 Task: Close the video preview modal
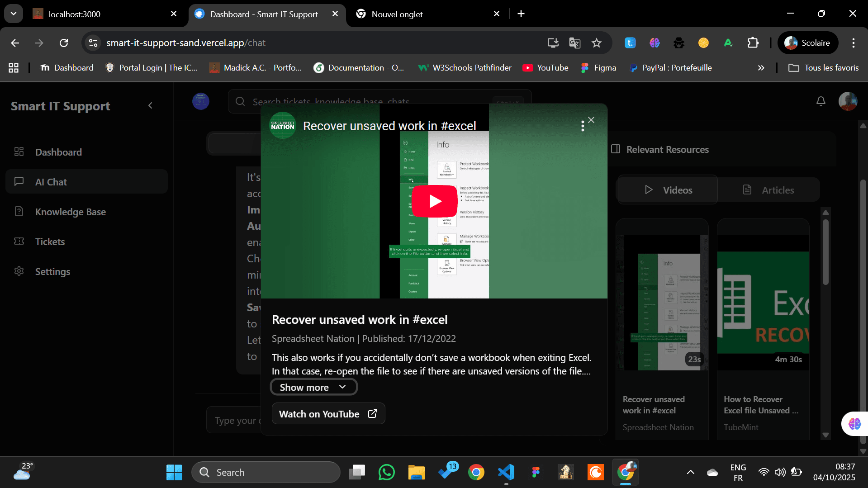591,120
